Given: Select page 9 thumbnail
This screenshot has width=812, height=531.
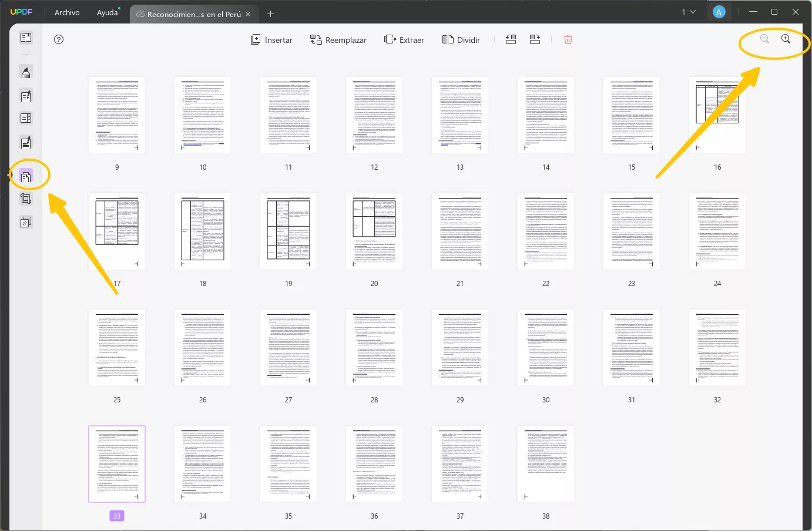Looking at the screenshot, I should 117,115.
